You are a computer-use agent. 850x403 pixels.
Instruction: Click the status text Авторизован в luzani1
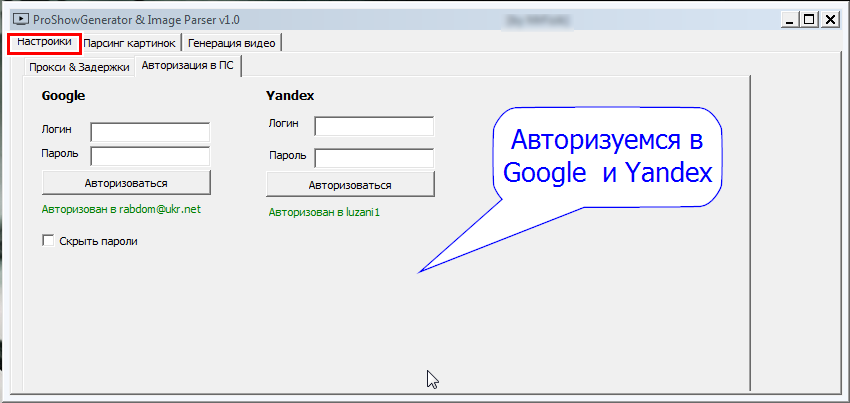[x=324, y=213]
